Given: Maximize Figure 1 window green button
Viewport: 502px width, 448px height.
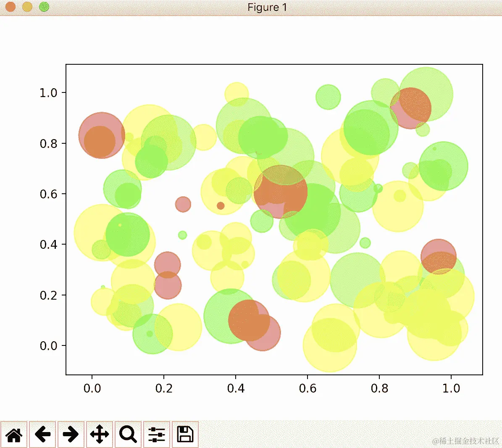Looking at the screenshot, I should pyautogui.click(x=44, y=7).
